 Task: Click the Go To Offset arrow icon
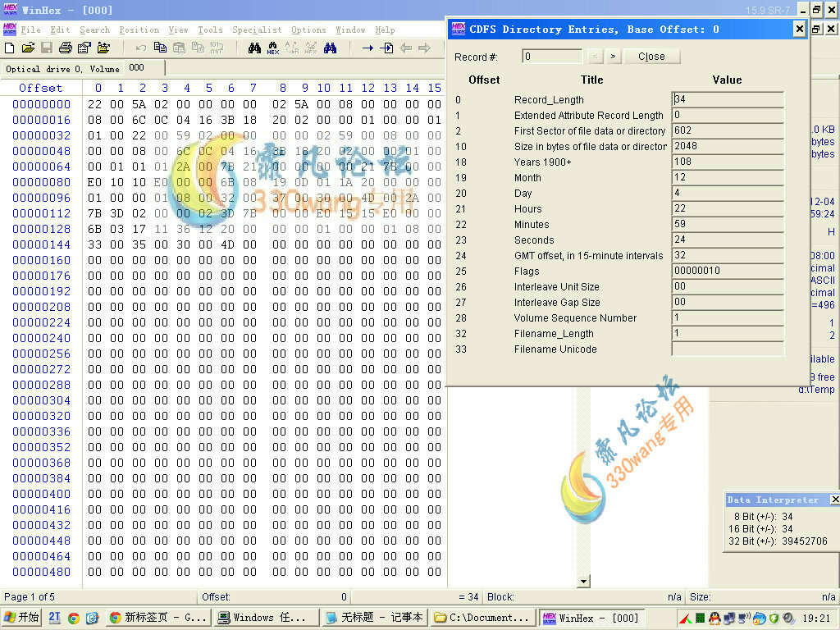coord(367,48)
